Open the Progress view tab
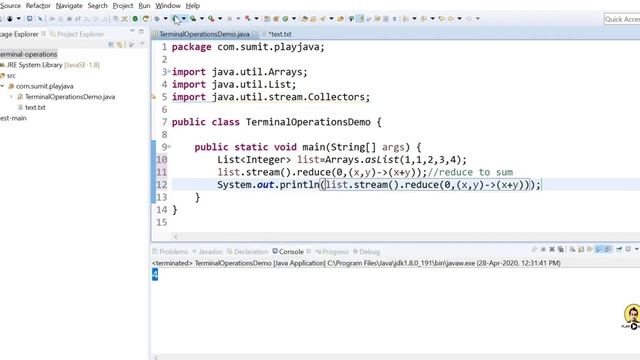Image resolution: width=640 pixels, height=360 pixels. [332, 251]
